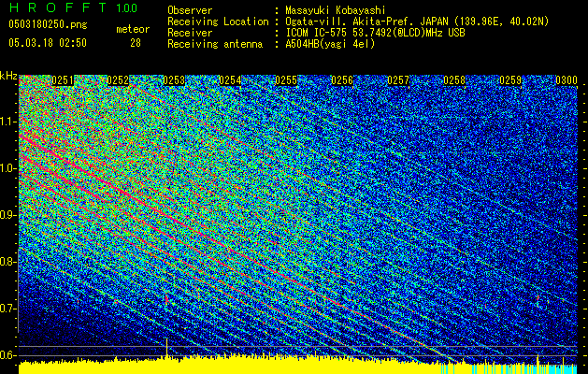The width and height of the screenshot is (588, 374).
Task: Click the 0251 time marker
Action: (x=63, y=80)
